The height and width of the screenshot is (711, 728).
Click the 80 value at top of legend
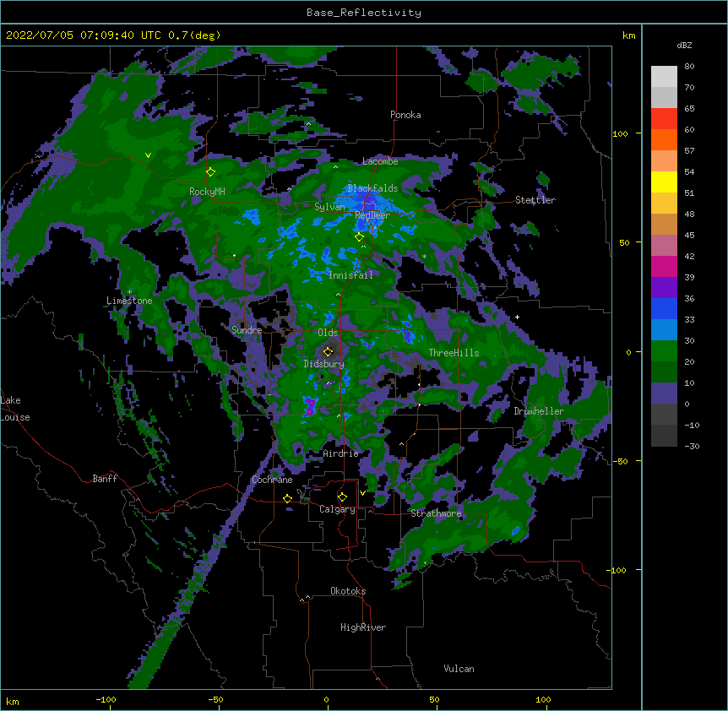point(689,67)
